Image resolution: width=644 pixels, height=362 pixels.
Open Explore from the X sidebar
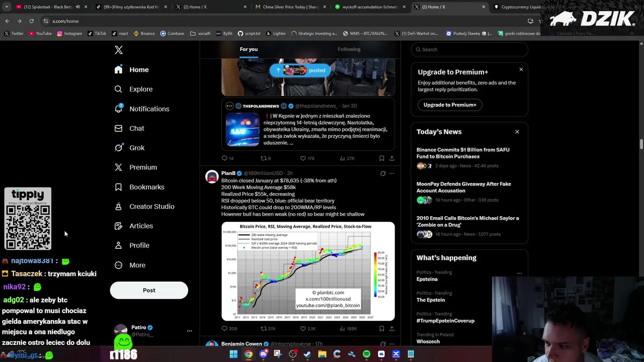[x=133, y=89]
